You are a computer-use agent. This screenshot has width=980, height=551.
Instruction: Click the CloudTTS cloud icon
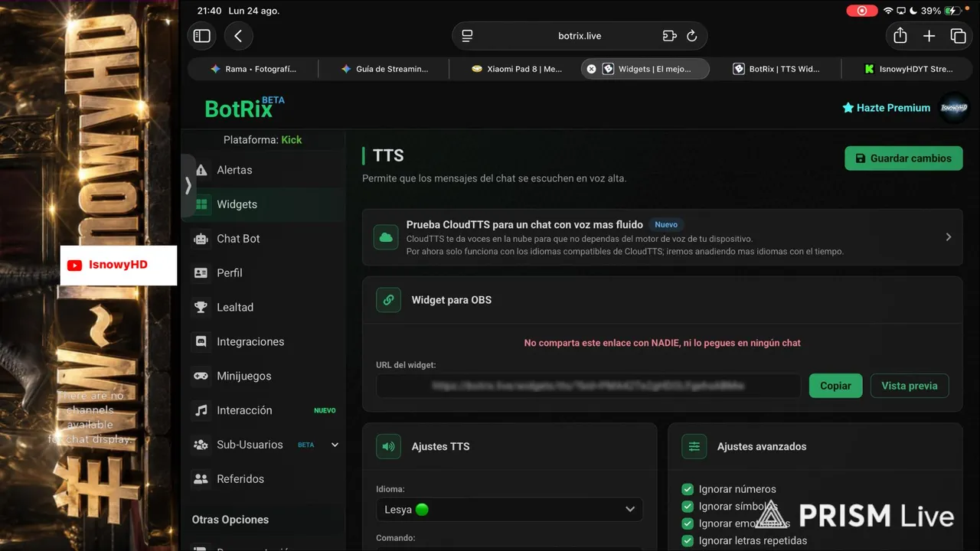[x=386, y=237]
